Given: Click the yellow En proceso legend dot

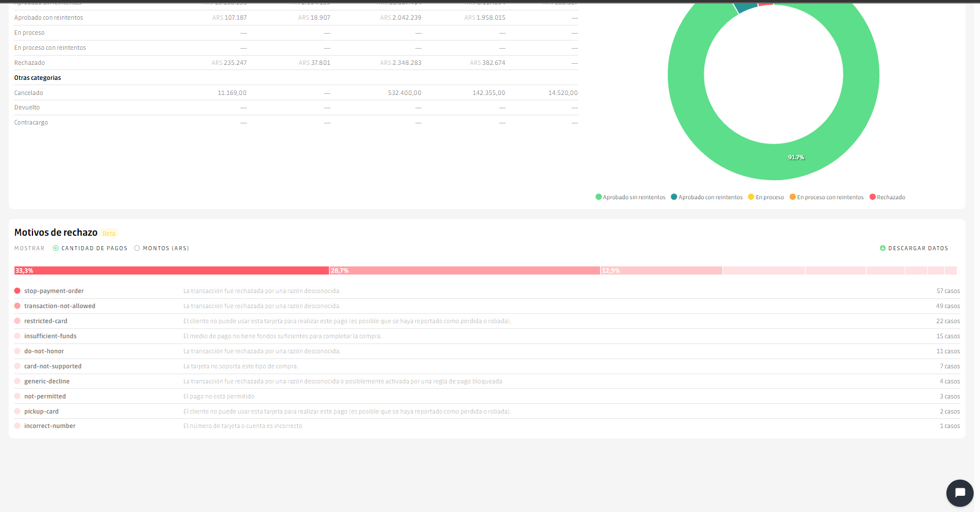Looking at the screenshot, I should point(751,197).
